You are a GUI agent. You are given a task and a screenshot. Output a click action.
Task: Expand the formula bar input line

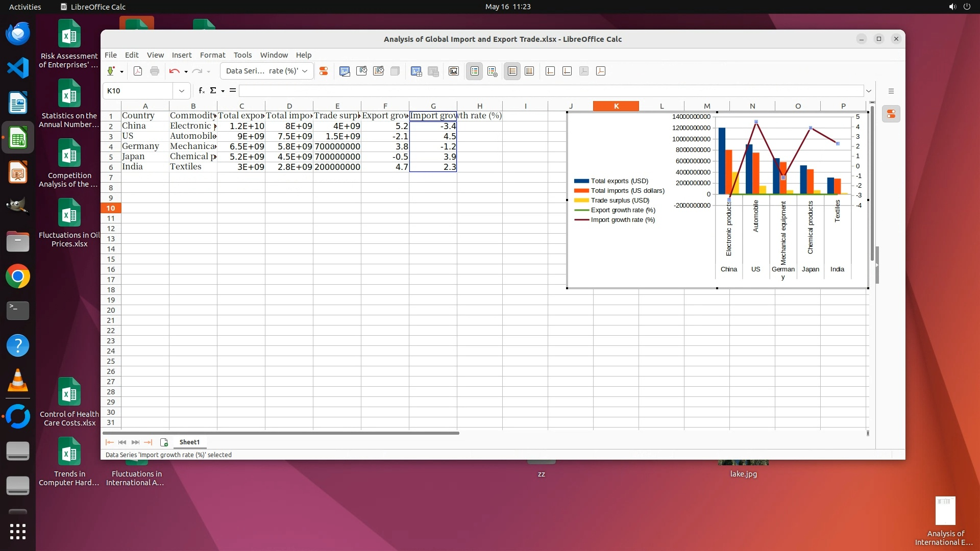coord(868,91)
